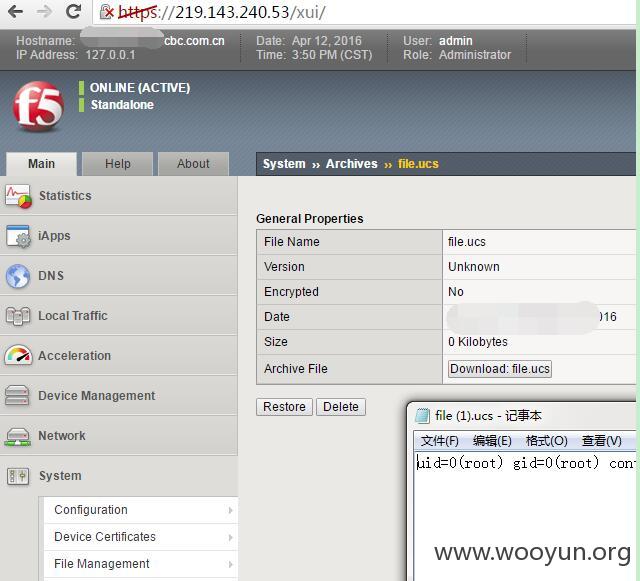Screen dimensions: 640x581
Task: Click the Notepad file icon in title bar
Action: 422,416
